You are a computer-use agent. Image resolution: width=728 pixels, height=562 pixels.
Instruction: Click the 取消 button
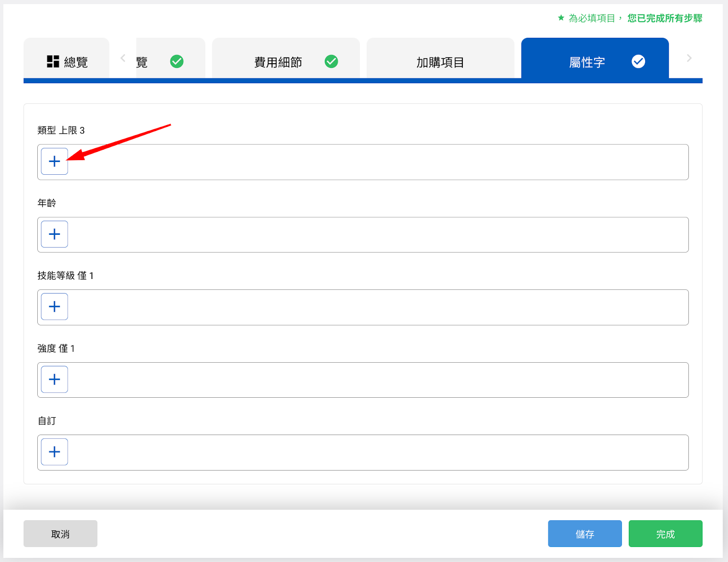point(61,534)
